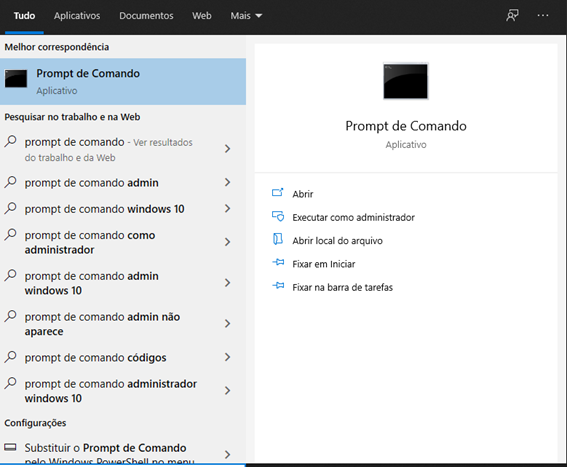Click search icon beside 'prompt de comando admin windows 10'
This screenshot has height=467, width=567.
10,275
